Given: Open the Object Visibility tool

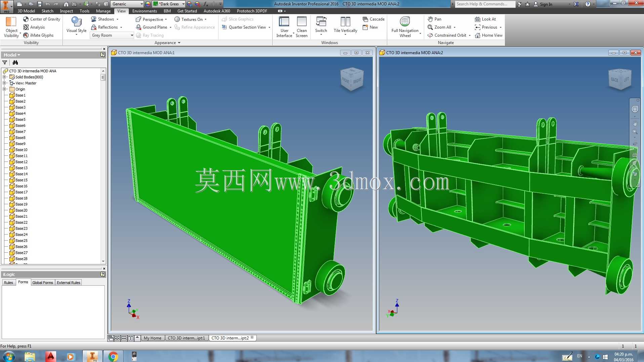Looking at the screenshot, I should click(11, 27).
